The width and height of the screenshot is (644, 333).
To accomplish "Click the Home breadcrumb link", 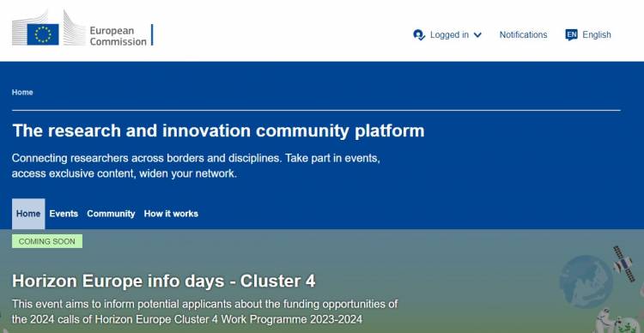I will tap(22, 93).
